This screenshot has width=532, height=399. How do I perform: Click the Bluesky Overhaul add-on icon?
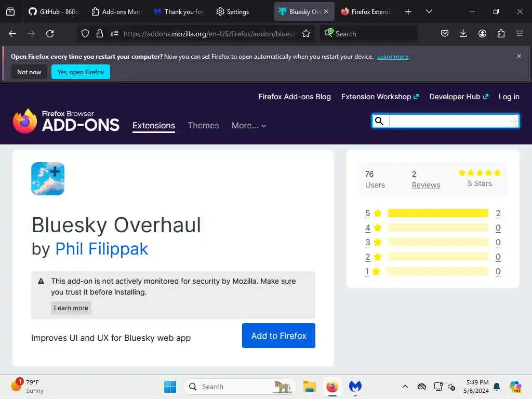[48, 179]
